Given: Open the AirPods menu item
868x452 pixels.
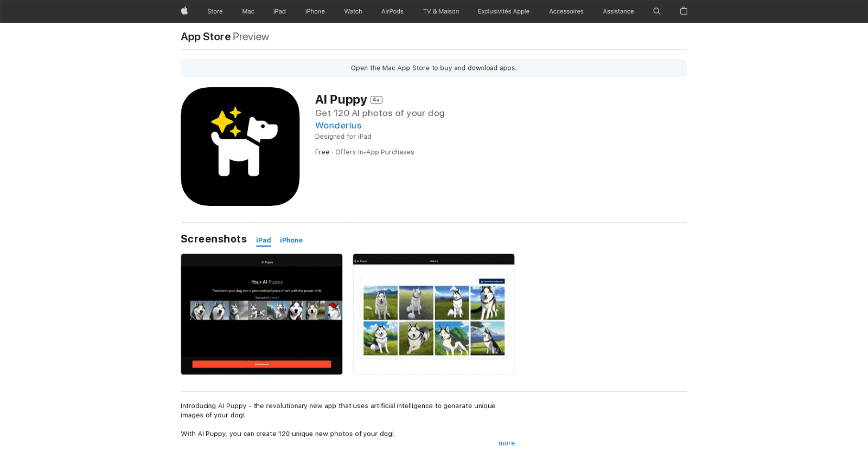Looking at the screenshot, I should point(392,11).
